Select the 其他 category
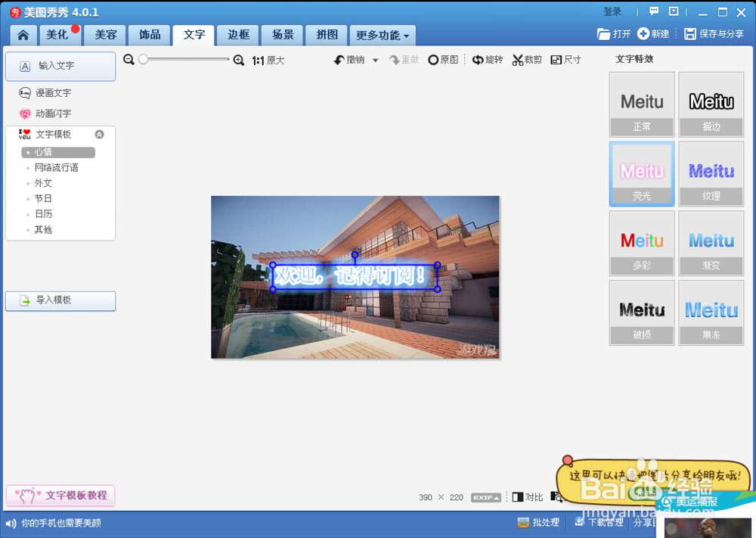 click(x=43, y=230)
